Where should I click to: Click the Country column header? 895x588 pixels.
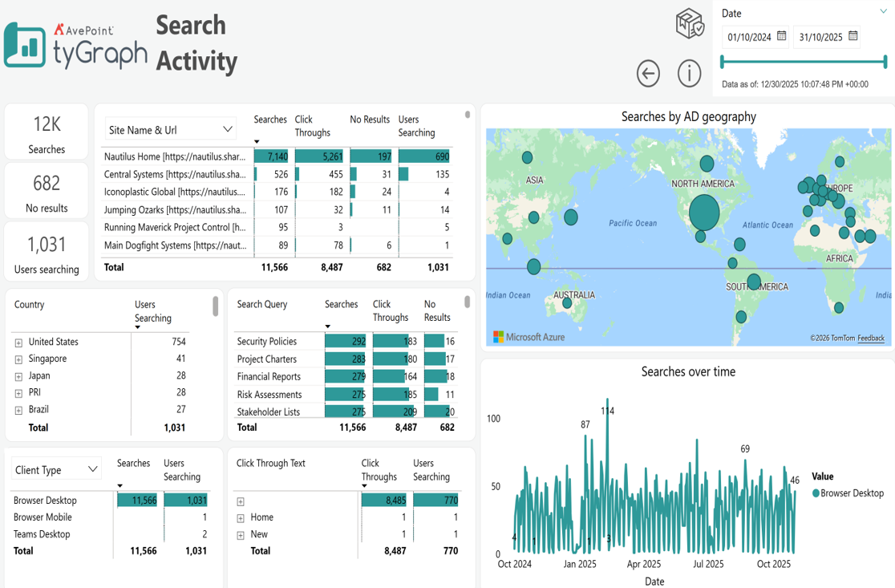[29, 304]
